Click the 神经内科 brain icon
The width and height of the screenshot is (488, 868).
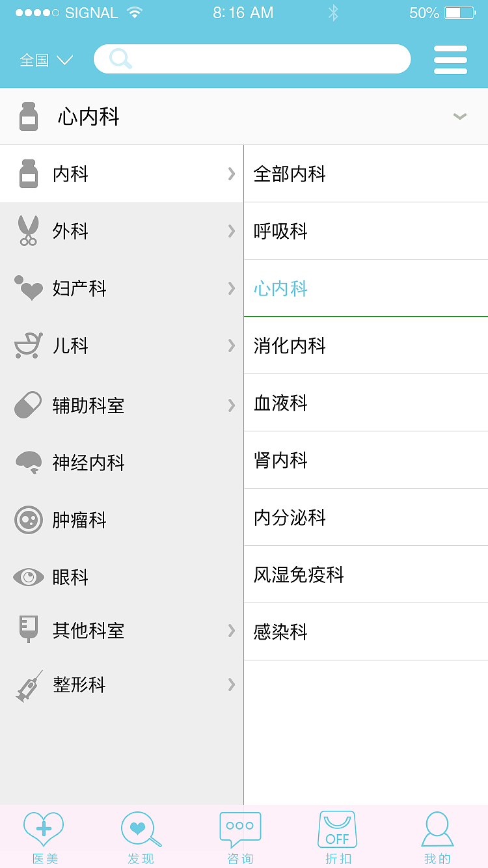[x=29, y=462]
